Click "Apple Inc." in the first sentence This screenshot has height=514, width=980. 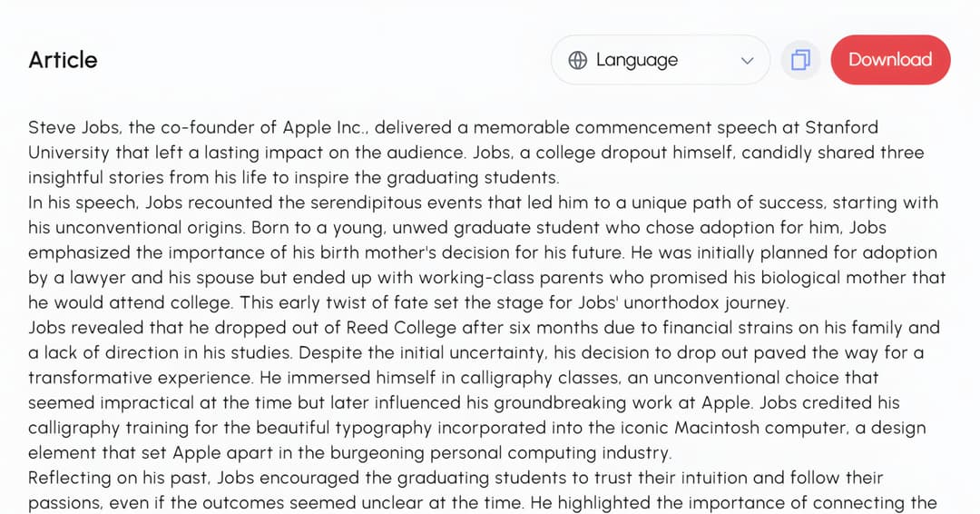(x=324, y=127)
